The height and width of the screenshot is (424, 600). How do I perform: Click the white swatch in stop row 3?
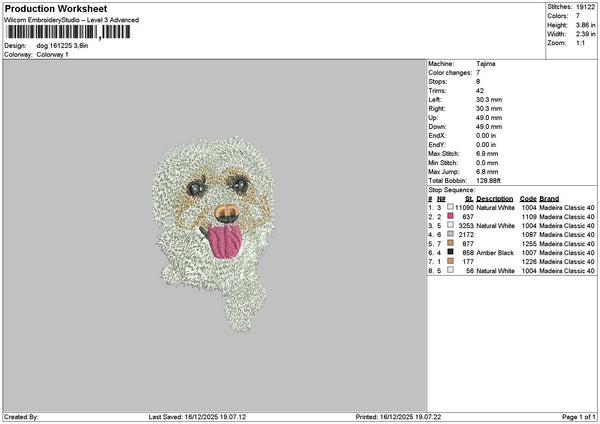tap(450, 225)
